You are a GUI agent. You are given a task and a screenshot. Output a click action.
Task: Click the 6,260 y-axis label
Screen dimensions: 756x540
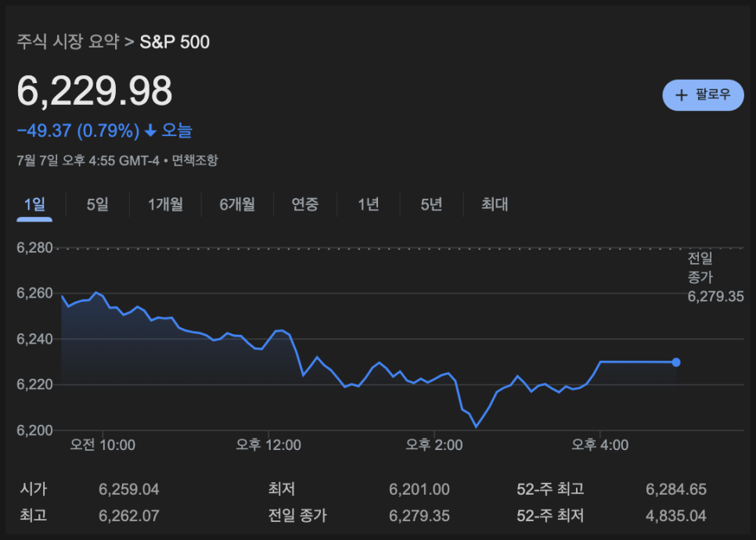coord(34,293)
